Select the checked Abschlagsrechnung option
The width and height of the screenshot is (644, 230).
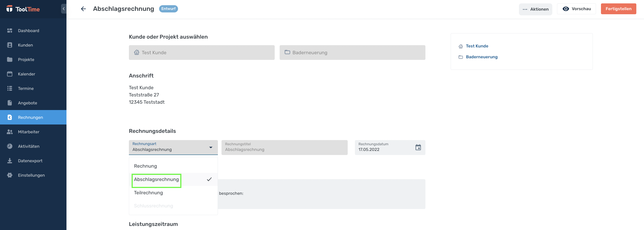click(157, 179)
